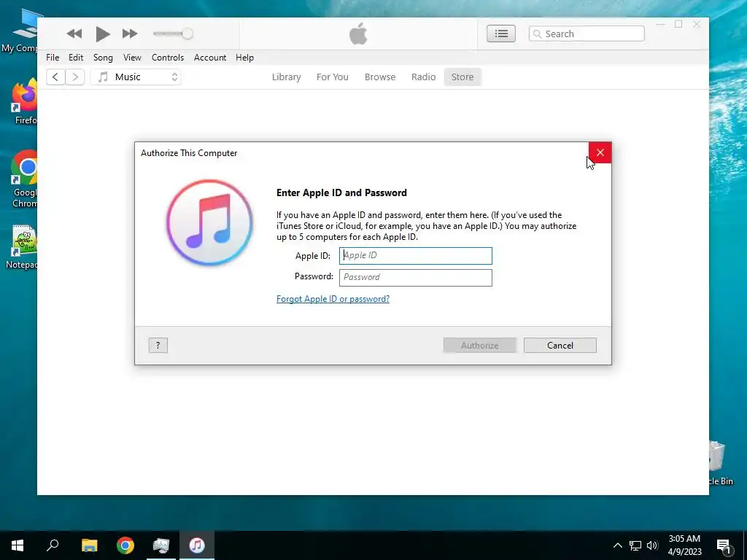
Task: Open the View menu
Action: pos(132,57)
